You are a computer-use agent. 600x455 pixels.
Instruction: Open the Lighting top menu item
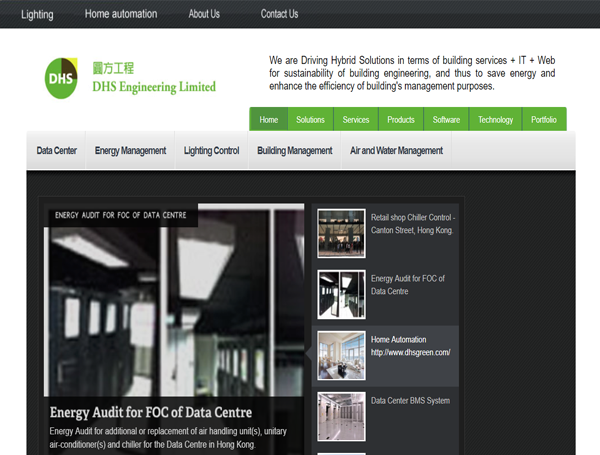click(37, 15)
